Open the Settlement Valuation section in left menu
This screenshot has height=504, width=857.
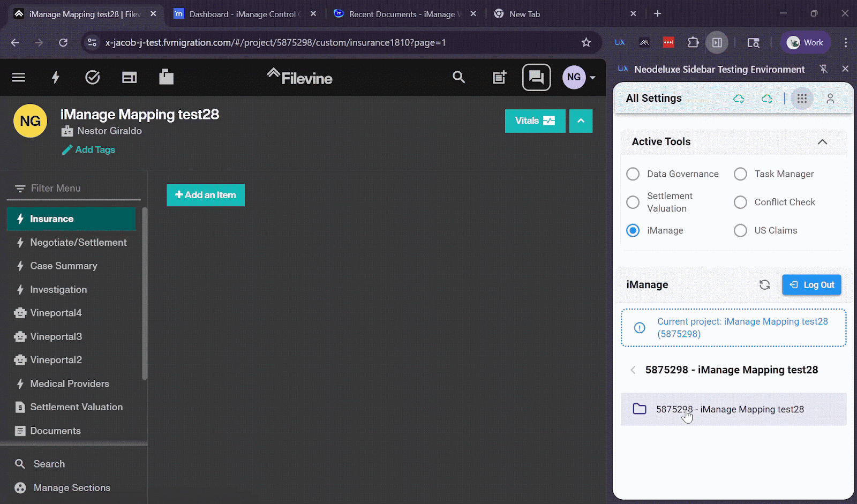click(x=71, y=408)
